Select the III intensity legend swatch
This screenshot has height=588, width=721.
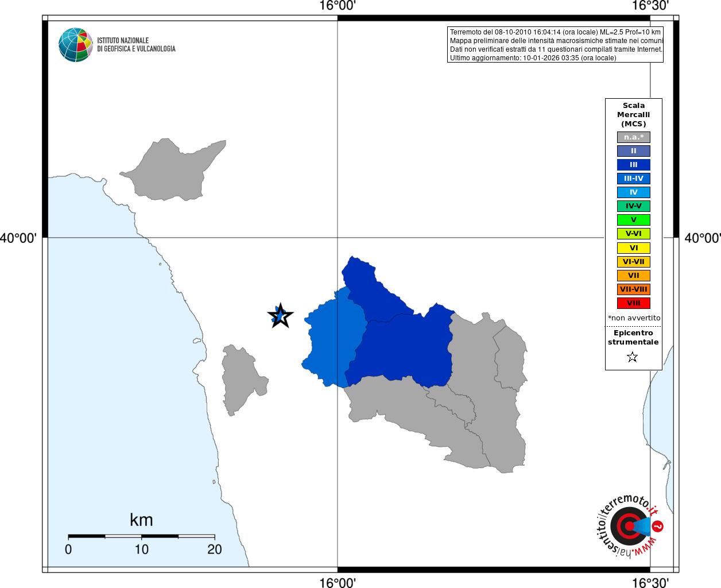click(634, 165)
